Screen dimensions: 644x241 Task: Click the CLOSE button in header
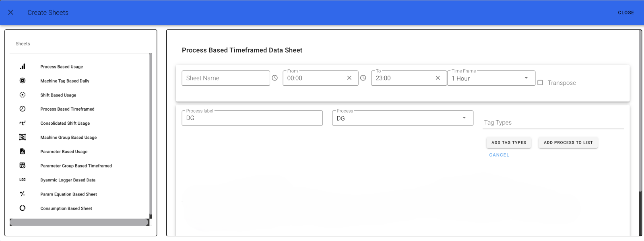tap(626, 12)
